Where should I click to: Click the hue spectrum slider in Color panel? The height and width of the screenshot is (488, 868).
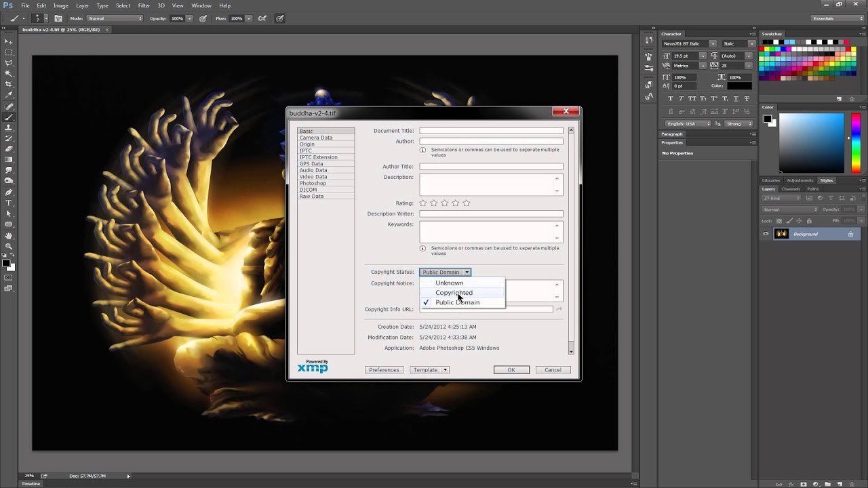point(855,142)
